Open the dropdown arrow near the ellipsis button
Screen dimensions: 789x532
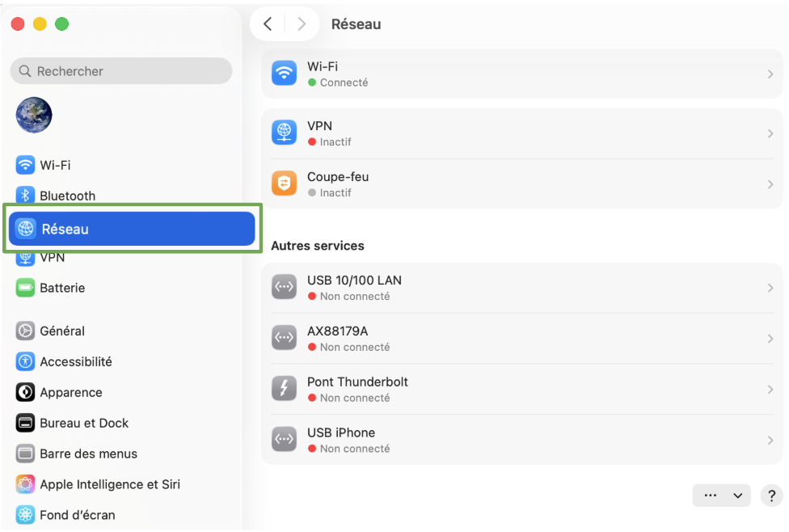736,496
